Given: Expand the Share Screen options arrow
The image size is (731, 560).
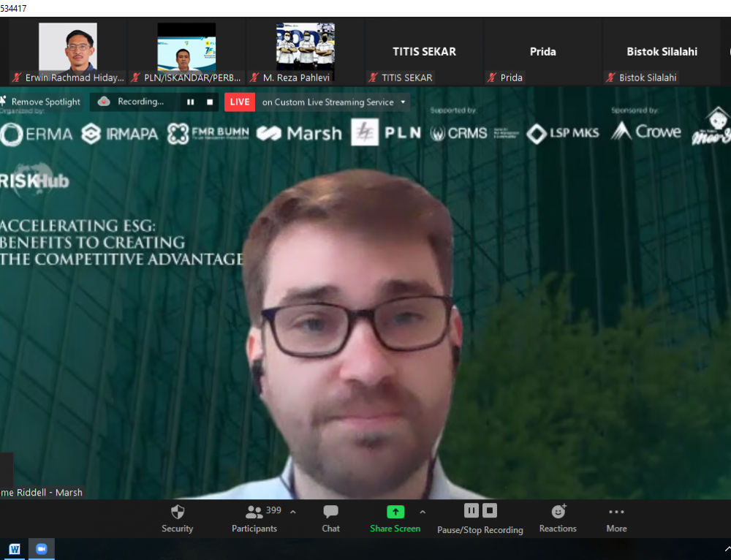Looking at the screenshot, I should [423, 512].
